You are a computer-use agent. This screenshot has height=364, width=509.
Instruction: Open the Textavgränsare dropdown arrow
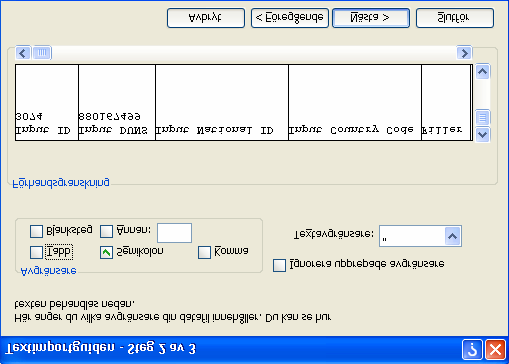452,236
